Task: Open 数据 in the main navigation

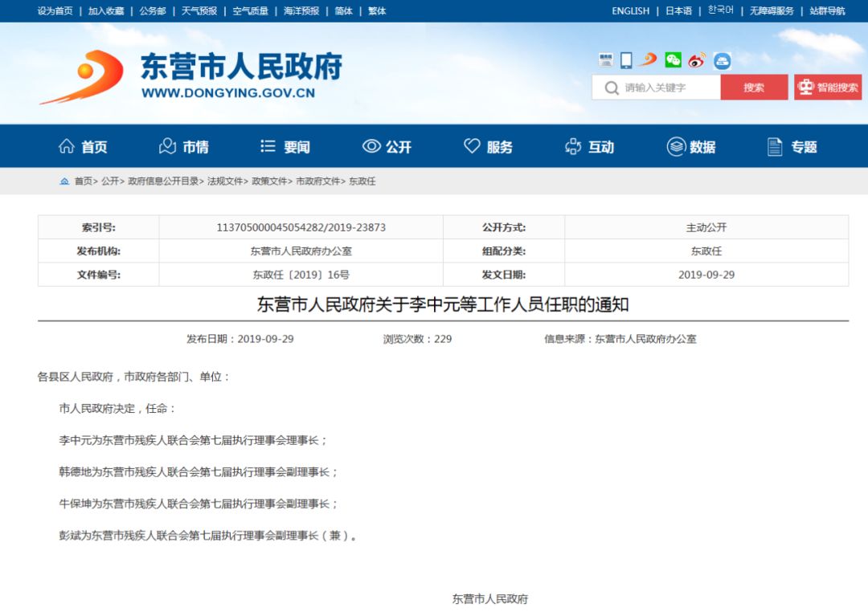Action: [691, 147]
